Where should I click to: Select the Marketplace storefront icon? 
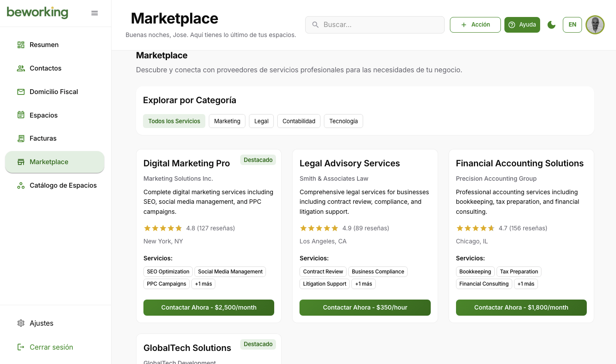tap(20, 162)
